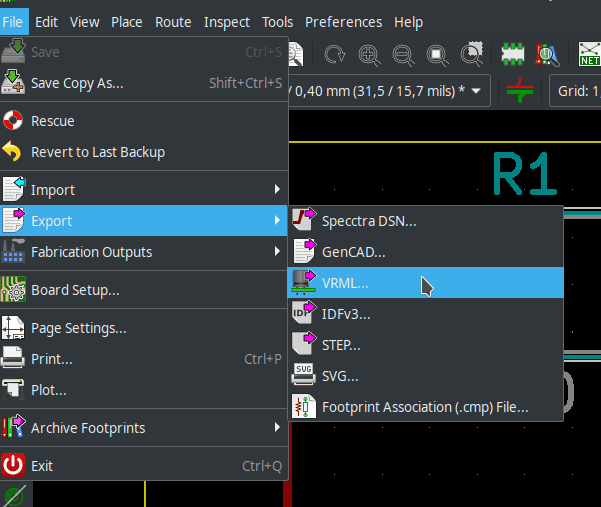Click the Board Setup gear icon
The image size is (601, 507).
[13, 289]
